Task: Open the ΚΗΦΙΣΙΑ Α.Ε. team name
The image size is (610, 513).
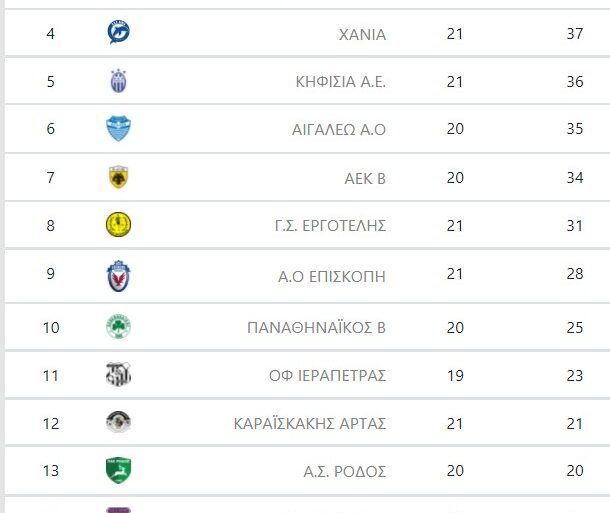Action: point(341,82)
